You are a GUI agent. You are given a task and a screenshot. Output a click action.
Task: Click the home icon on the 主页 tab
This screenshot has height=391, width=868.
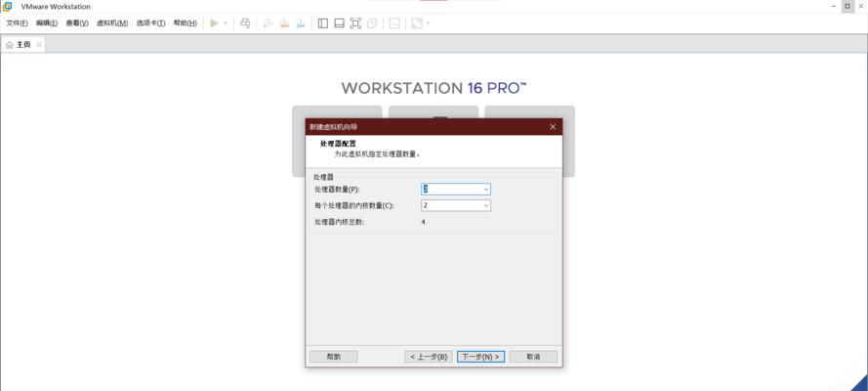[x=10, y=45]
